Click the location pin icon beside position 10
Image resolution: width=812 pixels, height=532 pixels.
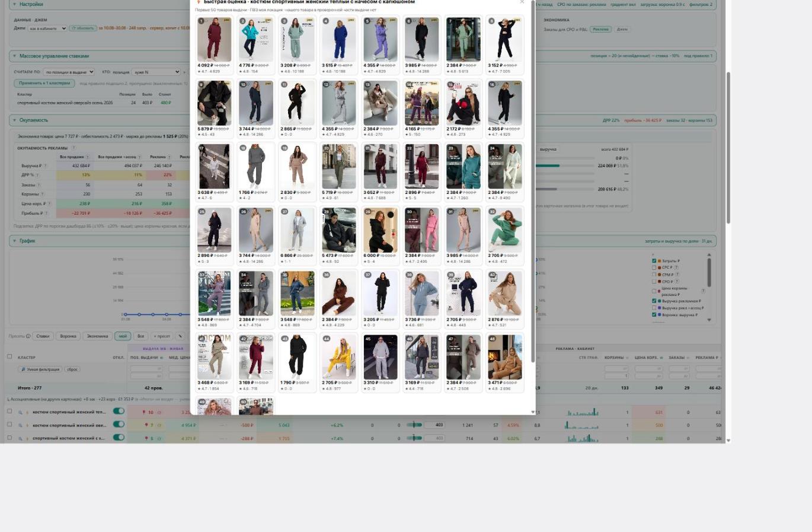(x=144, y=412)
